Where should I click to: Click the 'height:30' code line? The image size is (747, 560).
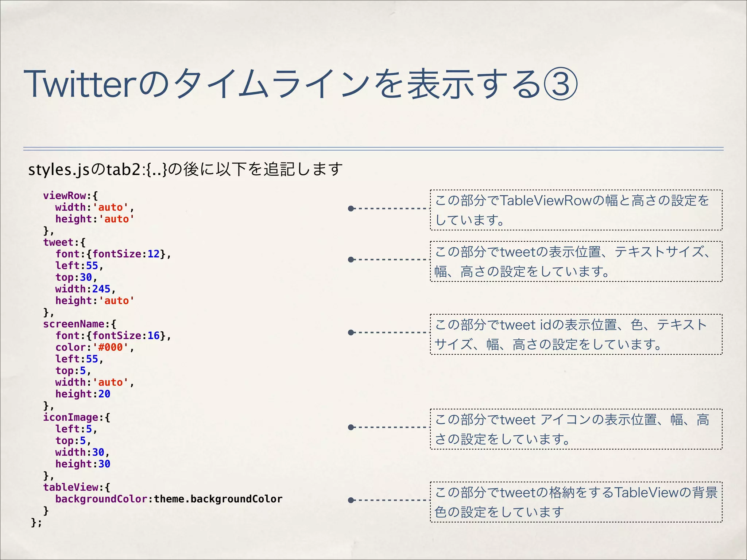[83, 464]
